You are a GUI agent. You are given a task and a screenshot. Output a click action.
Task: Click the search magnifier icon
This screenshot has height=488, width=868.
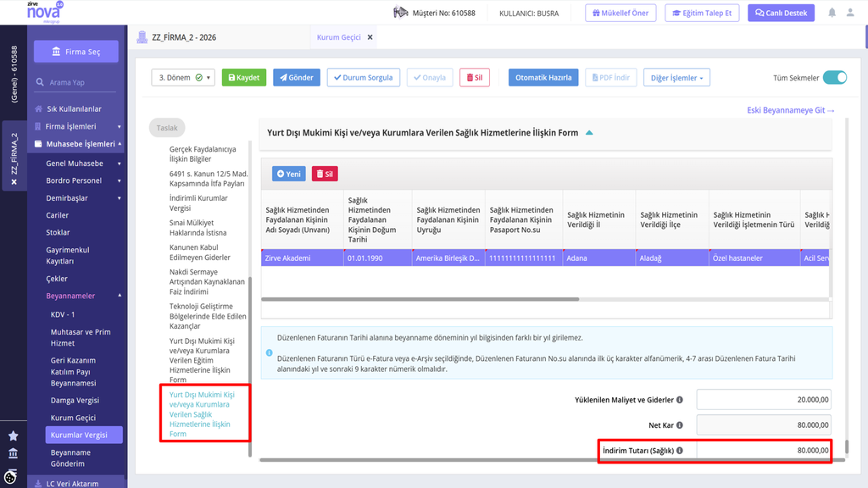click(40, 82)
